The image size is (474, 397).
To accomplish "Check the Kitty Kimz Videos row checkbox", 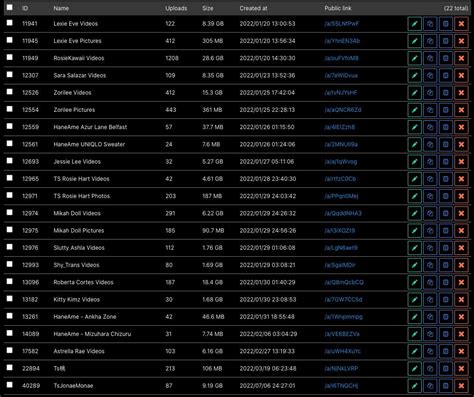I will 10,298.
